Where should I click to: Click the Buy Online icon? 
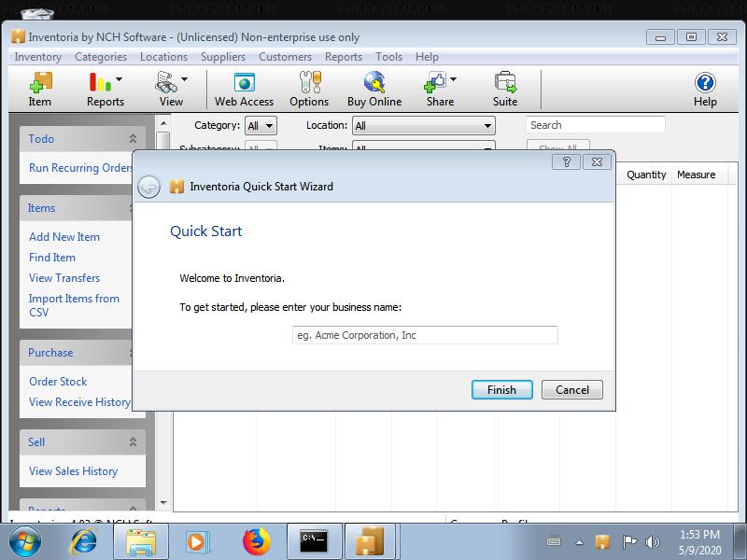tap(374, 89)
